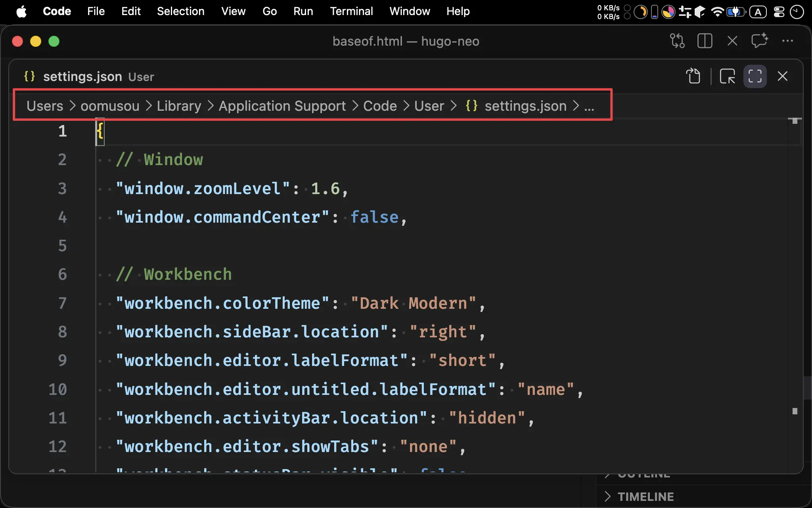Image resolution: width=812 pixels, height=508 pixels.
Task: Click the braces icon beside the settings.json title
Action: pos(30,76)
